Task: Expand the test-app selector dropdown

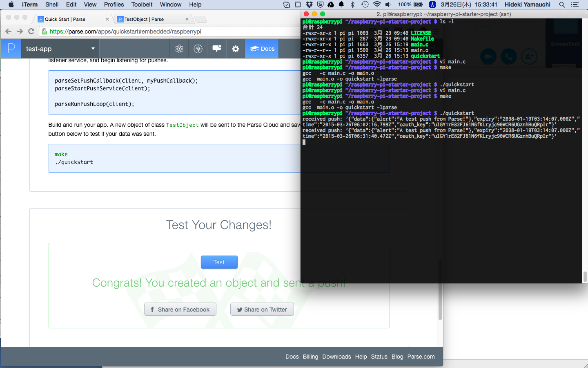Action: coord(60,49)
